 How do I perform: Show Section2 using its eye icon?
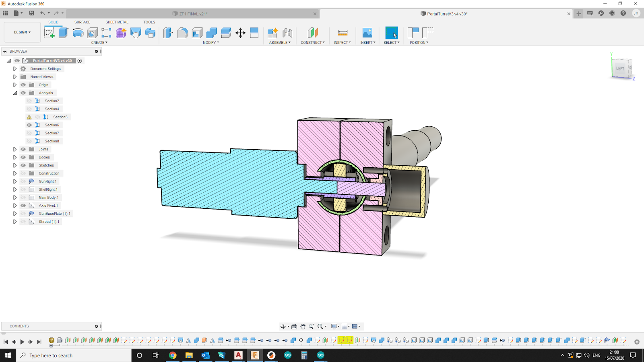tap(29, 101)
